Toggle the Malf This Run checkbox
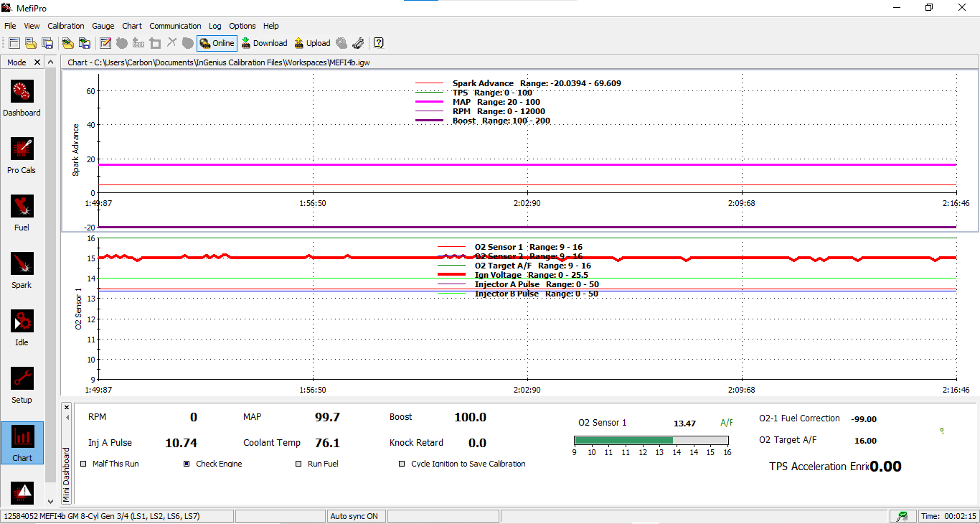Viewport: 980px width, 524px height. pos(84,464)
